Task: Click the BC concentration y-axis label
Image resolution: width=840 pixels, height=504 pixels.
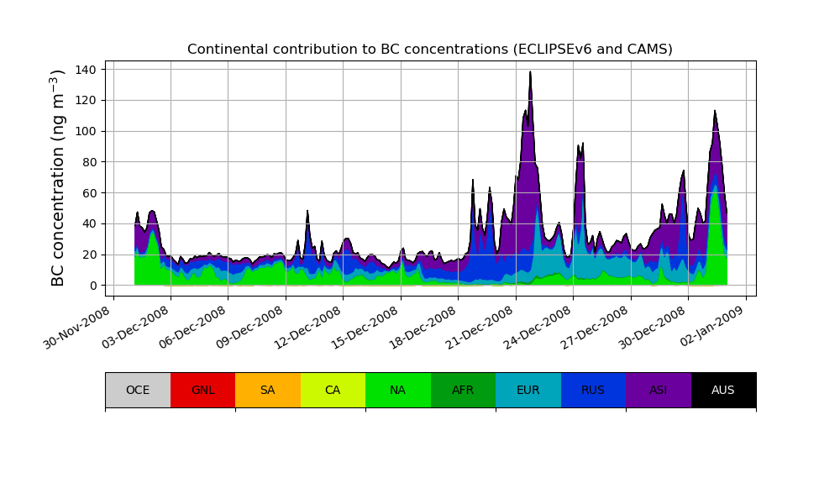Action: [57, 178]
